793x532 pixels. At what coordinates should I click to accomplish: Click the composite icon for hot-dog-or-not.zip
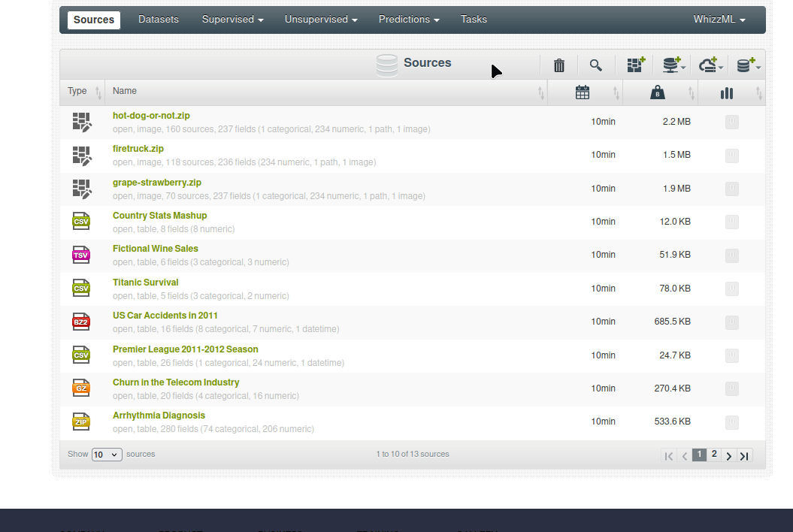pos(81,122)
